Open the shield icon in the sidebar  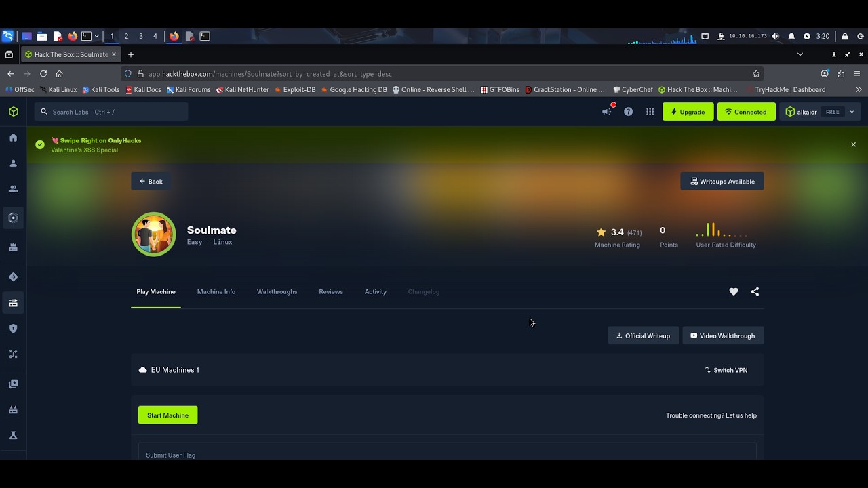13,328
